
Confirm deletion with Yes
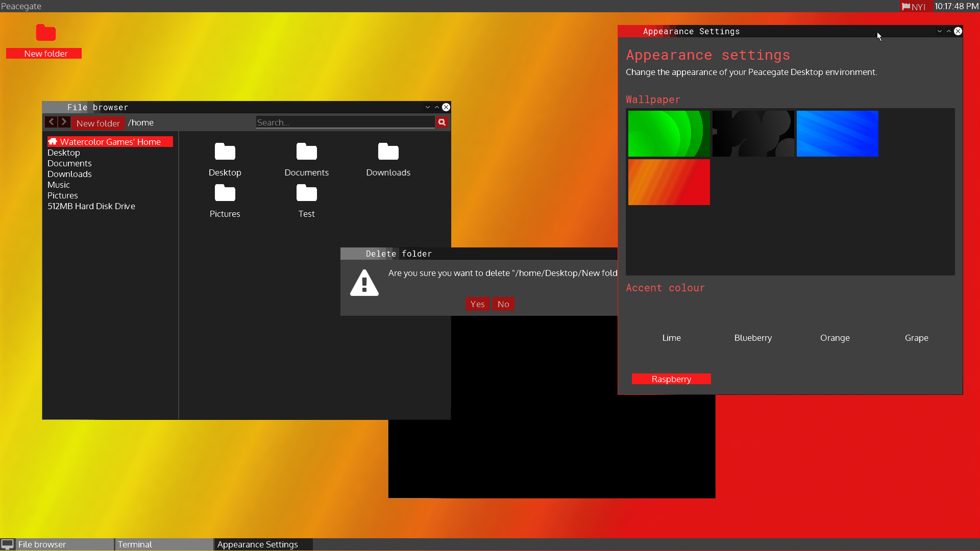tap(477, 304)
